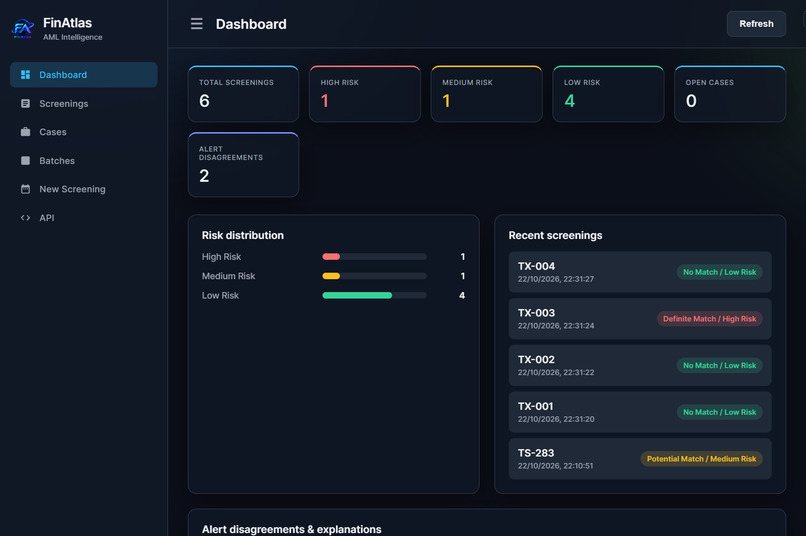The width and height of the screenshot is (806, 536).
Task: Click the Medium Risk stat card
Action: pyautogui.click(x=487, y=94)
